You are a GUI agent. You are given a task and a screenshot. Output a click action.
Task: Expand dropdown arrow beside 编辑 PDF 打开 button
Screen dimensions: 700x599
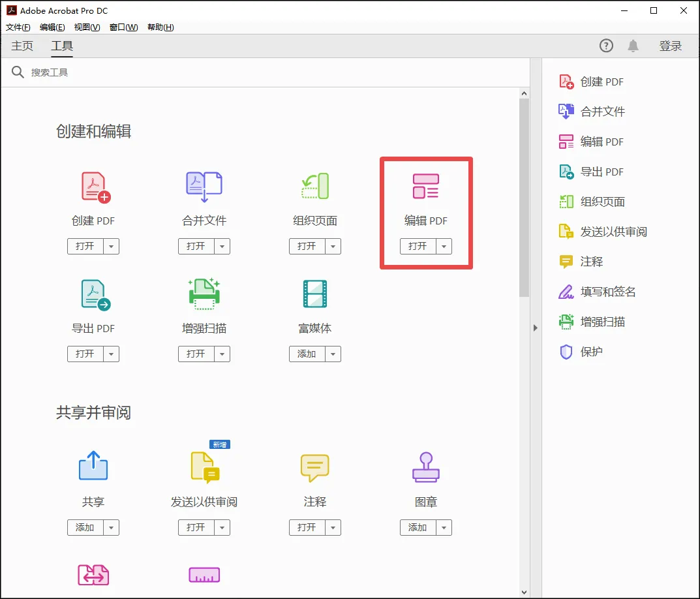(444, 246)
